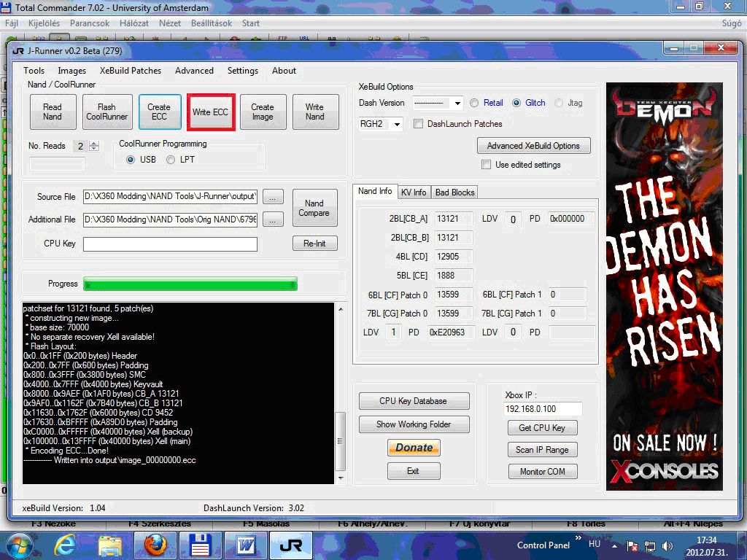Click the J-Runner taskbar icon
This screenshot has width=747, height=560.
[291, 545]
